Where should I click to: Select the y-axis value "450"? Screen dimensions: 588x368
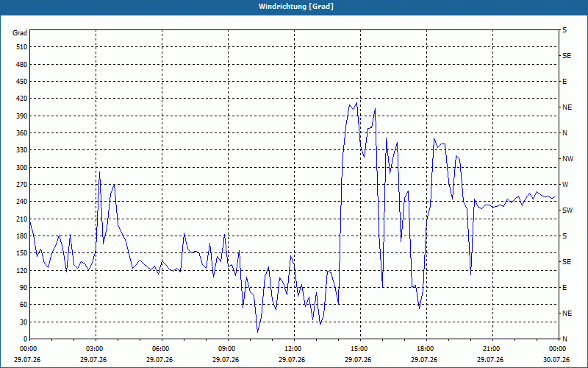click(x=22, y=82)
